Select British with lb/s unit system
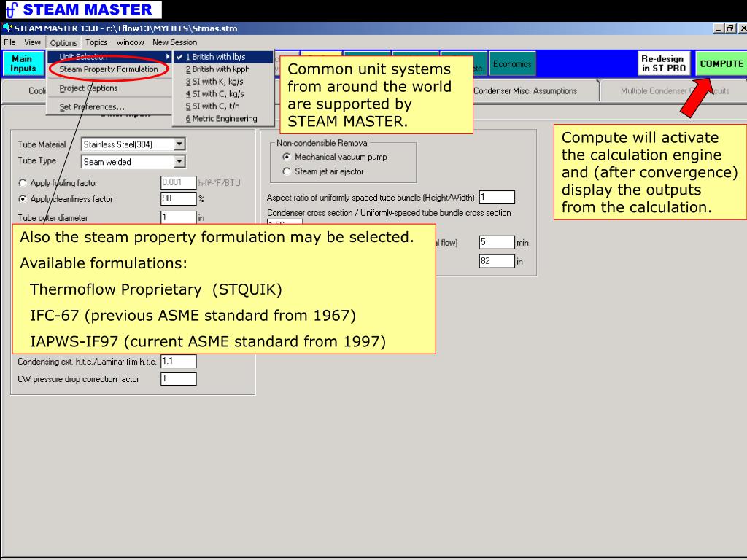Screen dimensions: 747x560 point(223,57)
